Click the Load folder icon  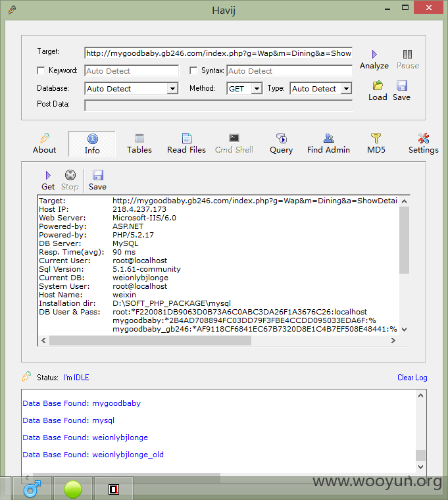378,86
